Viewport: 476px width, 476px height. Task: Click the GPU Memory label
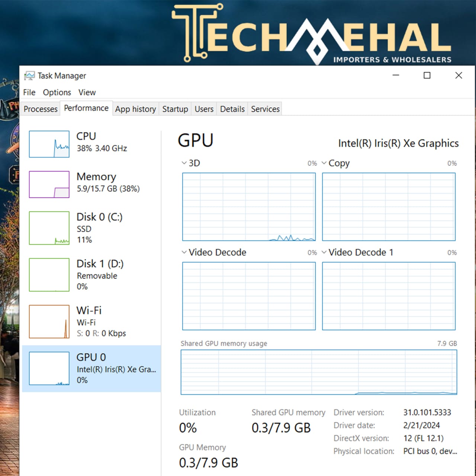(x=202, y=447)
